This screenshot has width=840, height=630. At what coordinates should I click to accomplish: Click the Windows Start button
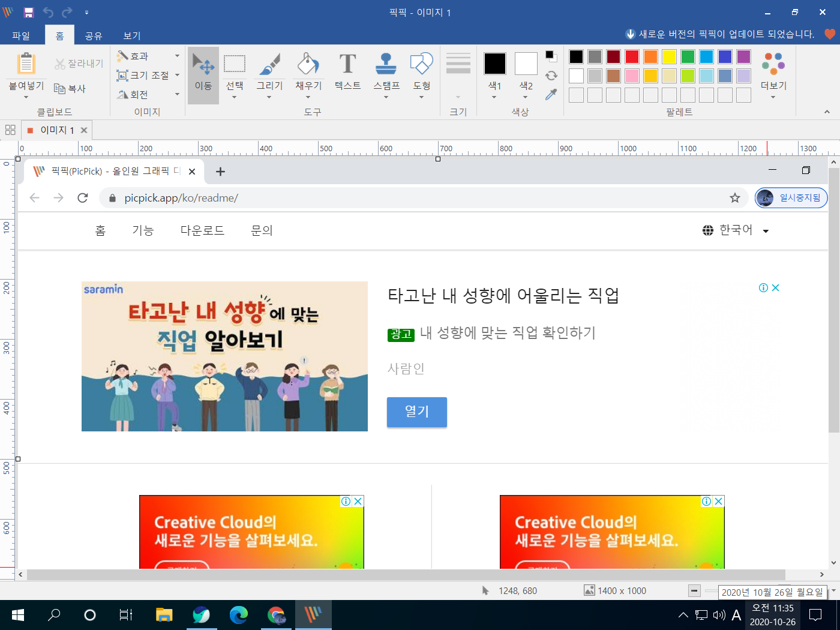point(18,615)
